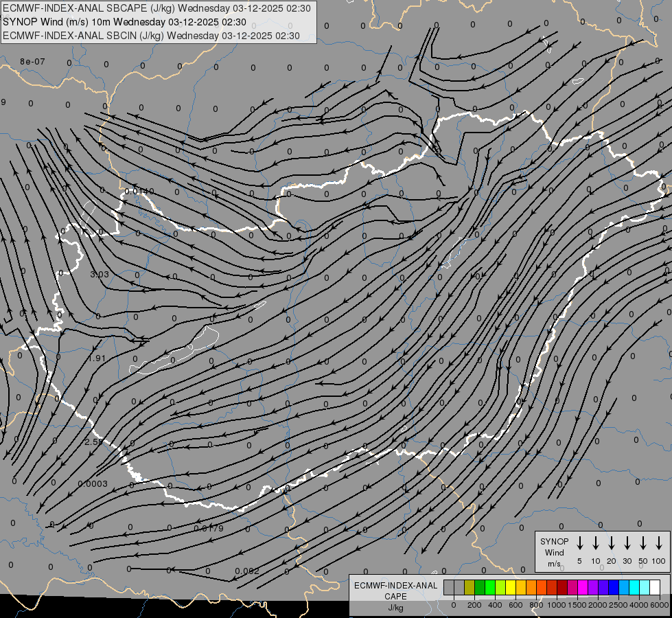The image size is (672, 618).
Task: Click the 1000 tick label in CAPE legend
Action: (x=557, y=605)
